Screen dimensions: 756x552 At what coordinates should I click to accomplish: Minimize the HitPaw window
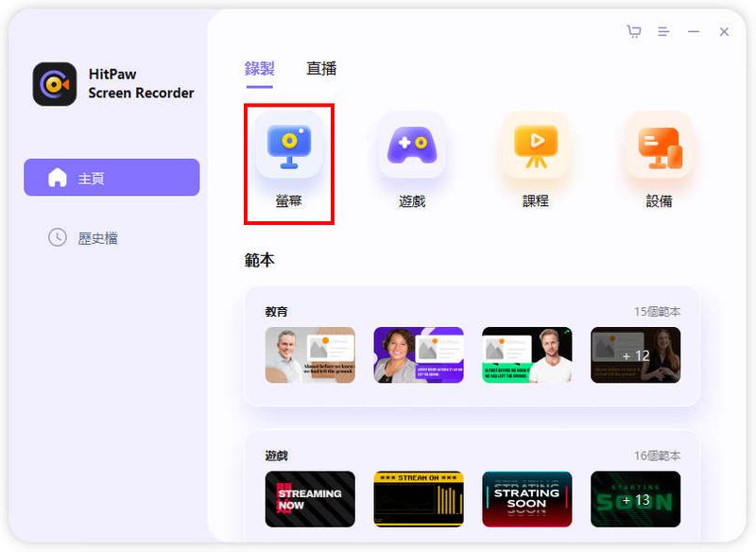click(694, 32)
